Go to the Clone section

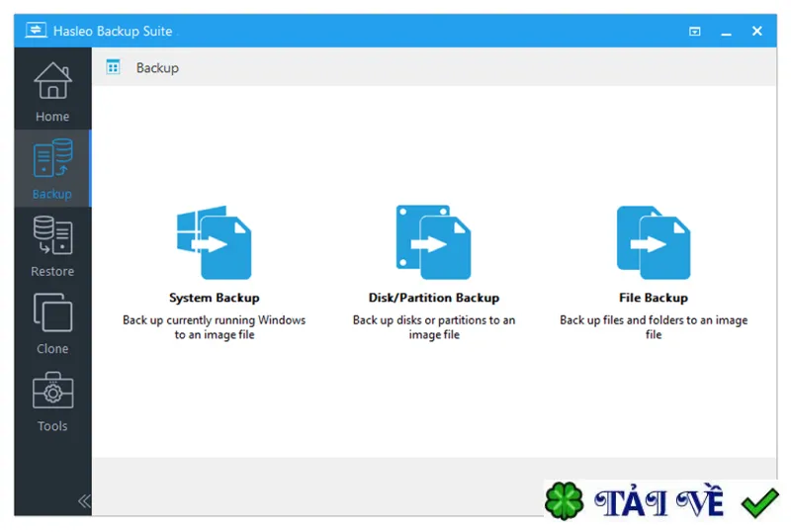52,323
